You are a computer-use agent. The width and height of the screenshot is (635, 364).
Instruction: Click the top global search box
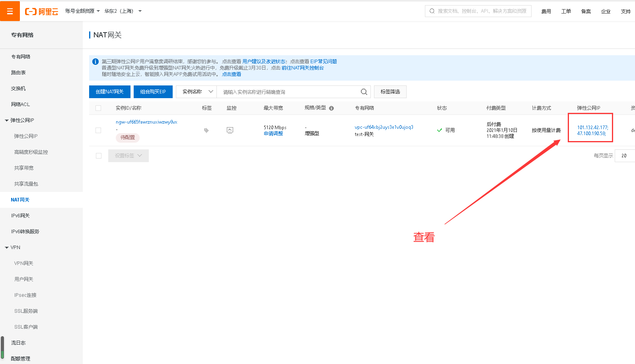tap(478, 11)
